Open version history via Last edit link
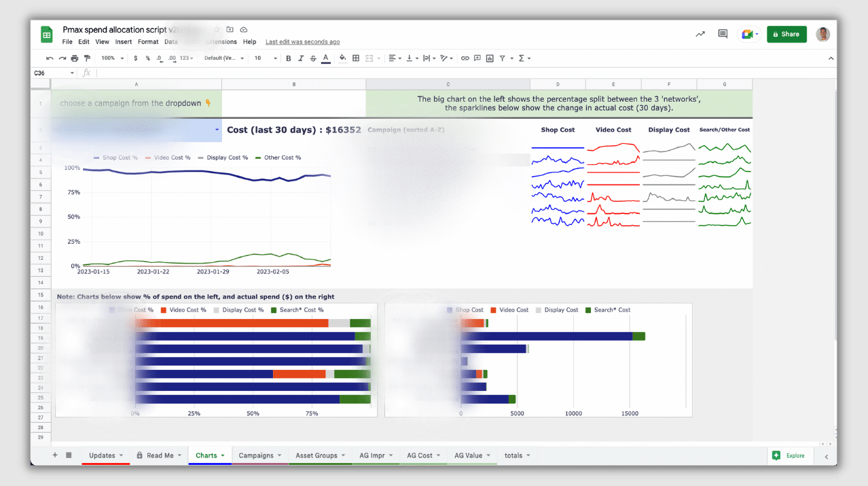This screenshot has height=486, width=868. [x=302, y=41]
